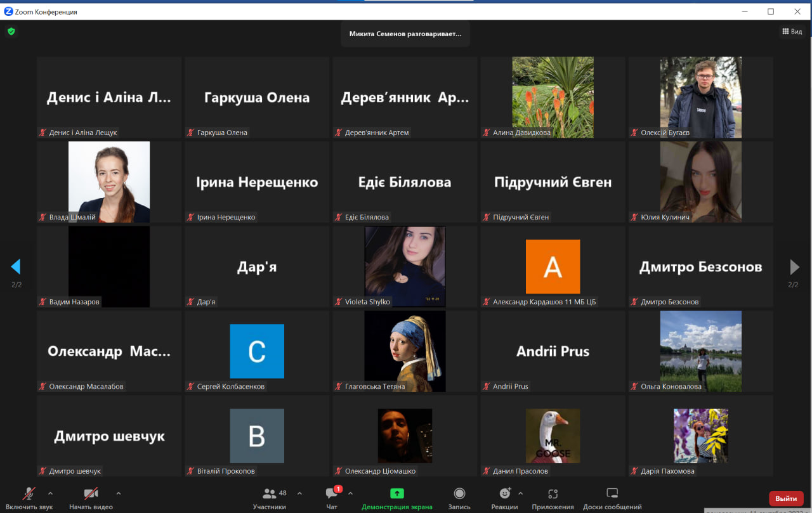The height and width of the screenshot is (513, 812).
Task: Open the Chat icon with unread badge
Action: coord(331,494)
